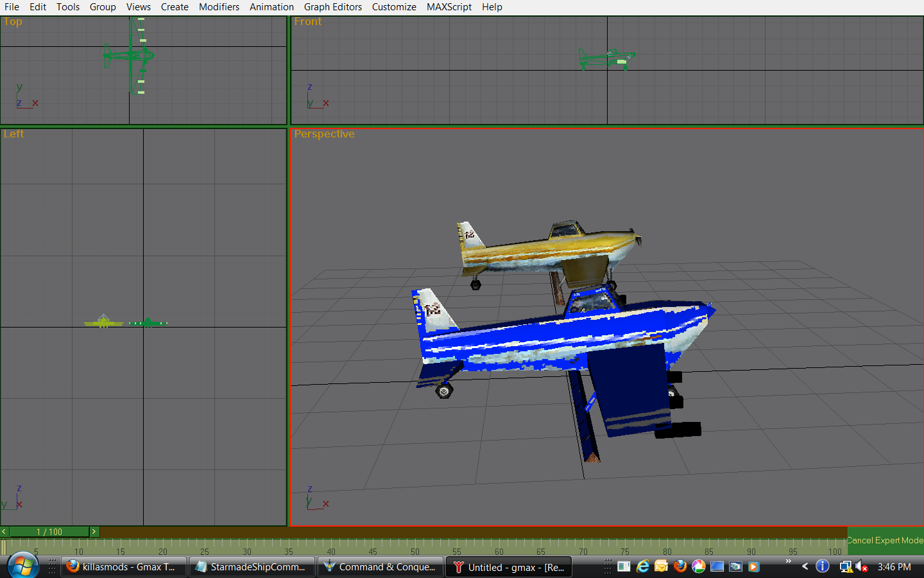The height and width of the screenshot is (578, 924).
Task: Open the Graph Editors menu
Action: click(332, 7)
